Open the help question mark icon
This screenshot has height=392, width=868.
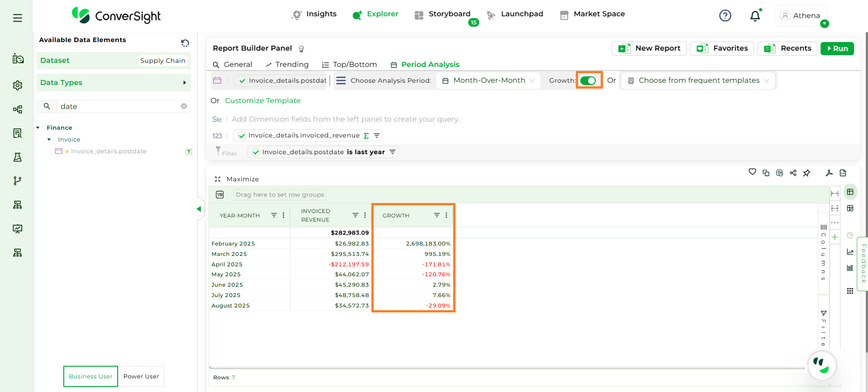tap(725, 16)
